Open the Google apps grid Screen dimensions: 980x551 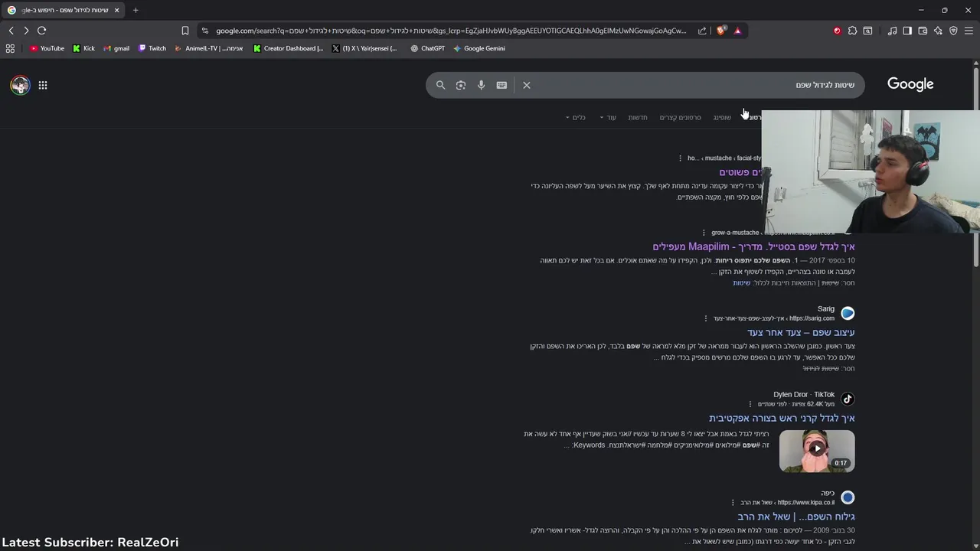coord(43,85)
